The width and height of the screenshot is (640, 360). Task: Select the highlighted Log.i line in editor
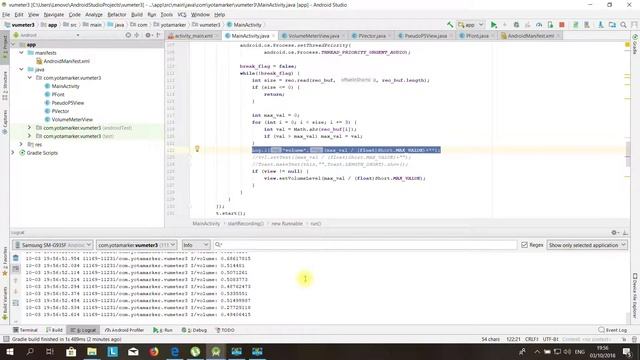click(346, 150)
